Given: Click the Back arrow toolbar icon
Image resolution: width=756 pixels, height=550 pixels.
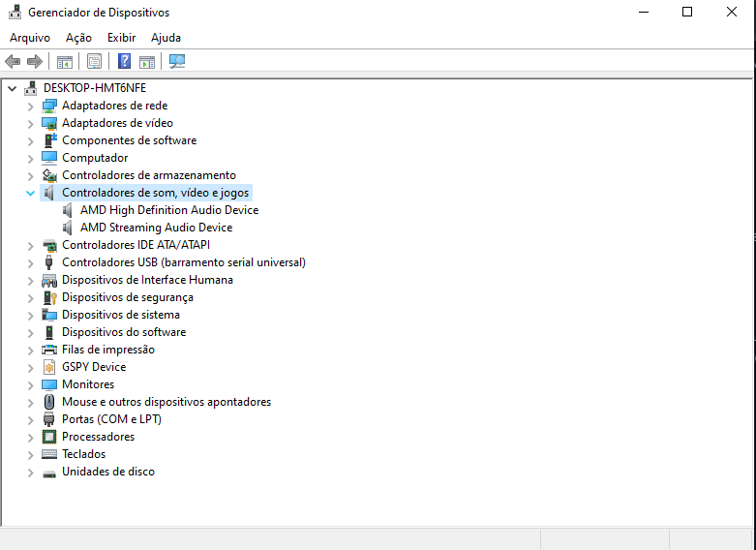Looking at the screenshot, I should (13, 61).
